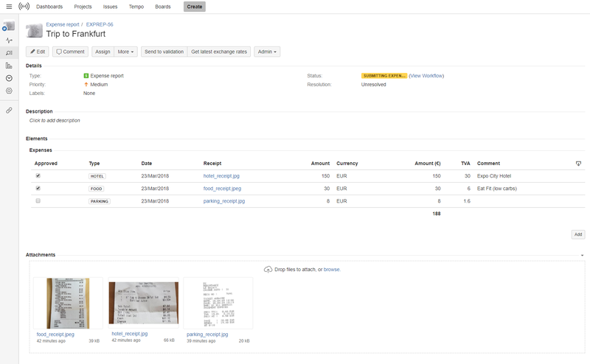
Task: Click the project avatar next to Trip to Frankfurt
Action: (34, 29)
